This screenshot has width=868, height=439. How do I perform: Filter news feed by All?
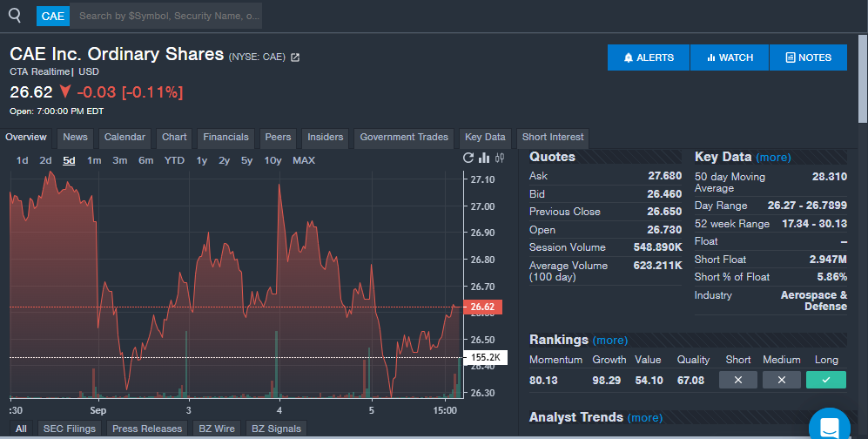pyautogui.click(x=21, y=429)
